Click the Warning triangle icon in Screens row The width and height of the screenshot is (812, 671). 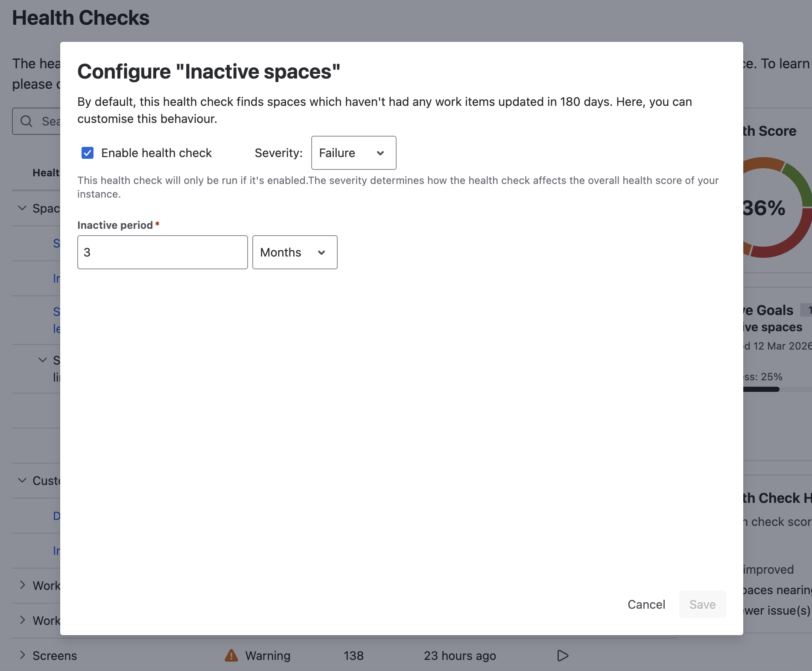[231, 655]
